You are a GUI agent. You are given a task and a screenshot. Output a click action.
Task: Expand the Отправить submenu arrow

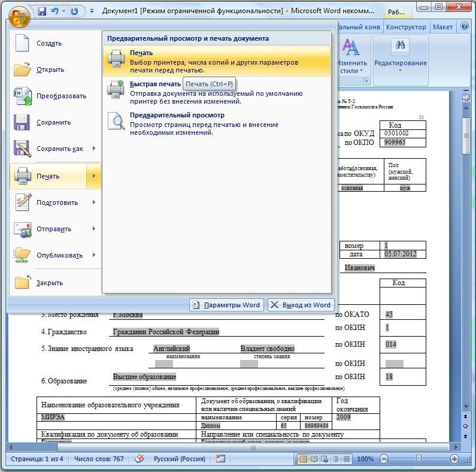pos(94,229)
